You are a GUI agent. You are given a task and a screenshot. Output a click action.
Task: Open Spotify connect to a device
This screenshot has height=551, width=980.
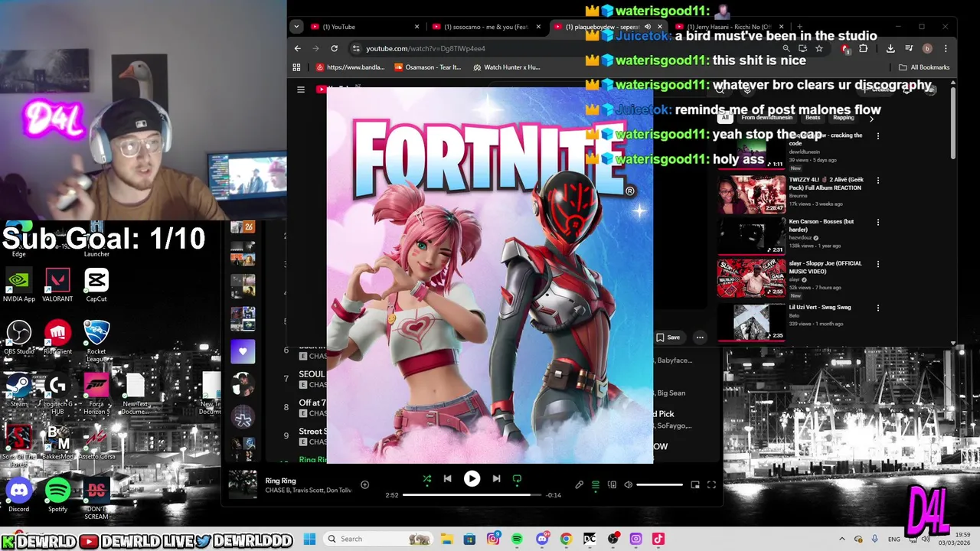coord(612,484)
